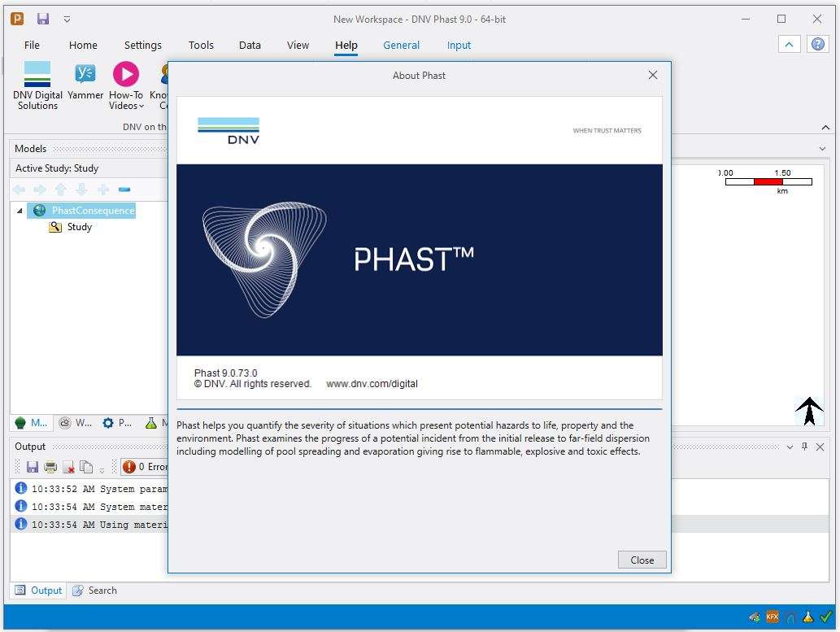Switch to the Search tab at bottom
This screenshot has width=840, height=632.
[x=94, y=591]
